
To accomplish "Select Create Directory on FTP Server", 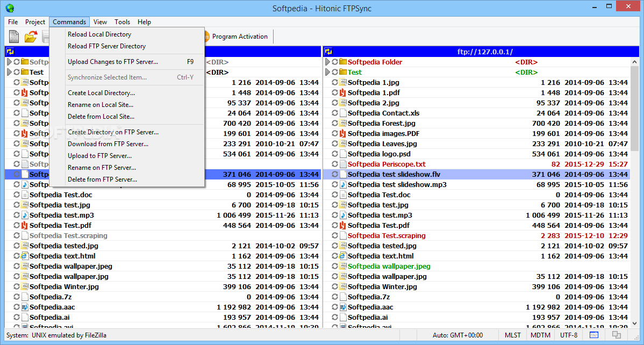I will [x=126, y=132].
